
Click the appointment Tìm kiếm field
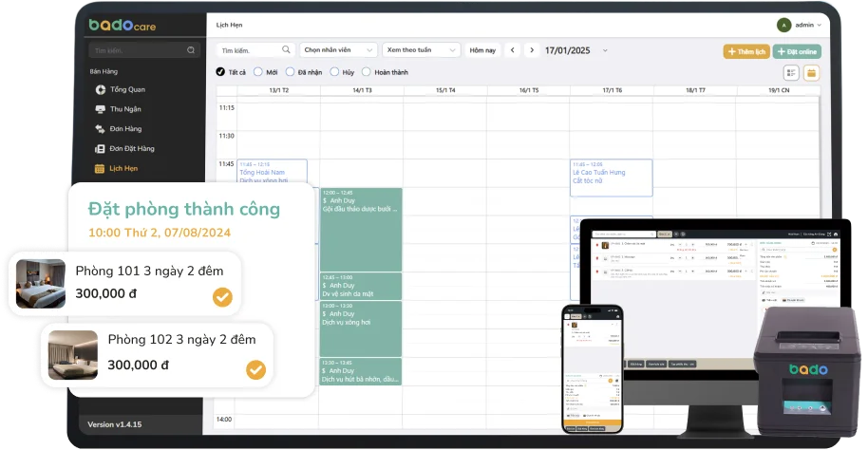pyautogui.click(x=255, y=49)
